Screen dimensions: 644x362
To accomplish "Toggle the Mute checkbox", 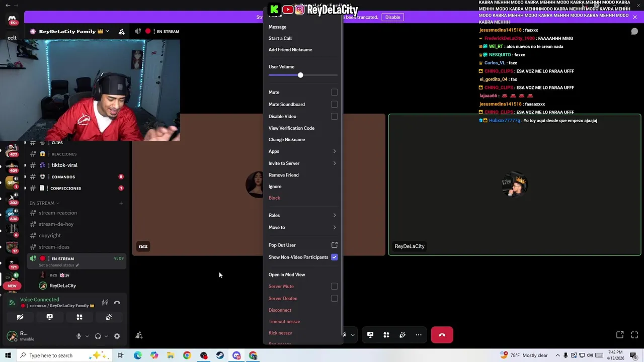I will 334,93.
